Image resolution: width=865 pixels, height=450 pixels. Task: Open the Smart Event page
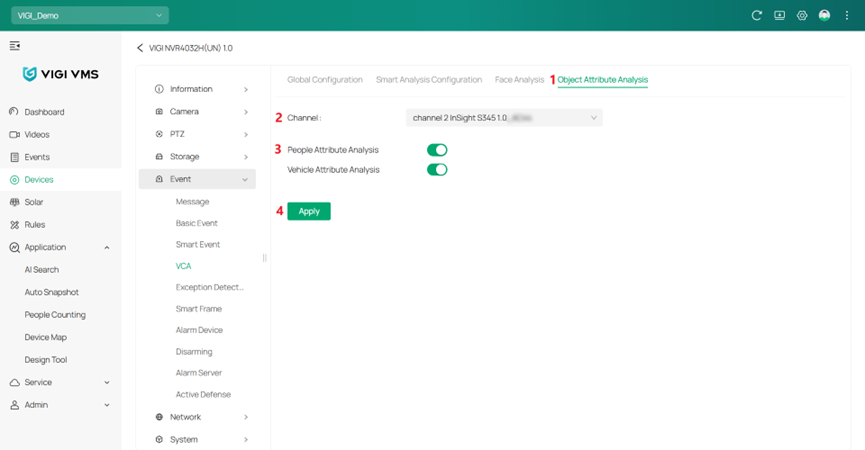198,245
